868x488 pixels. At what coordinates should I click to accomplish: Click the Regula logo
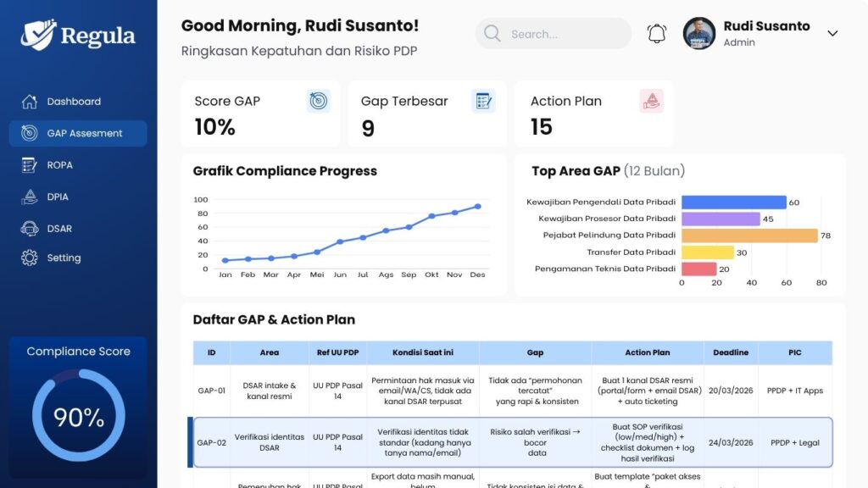point(78,35)
